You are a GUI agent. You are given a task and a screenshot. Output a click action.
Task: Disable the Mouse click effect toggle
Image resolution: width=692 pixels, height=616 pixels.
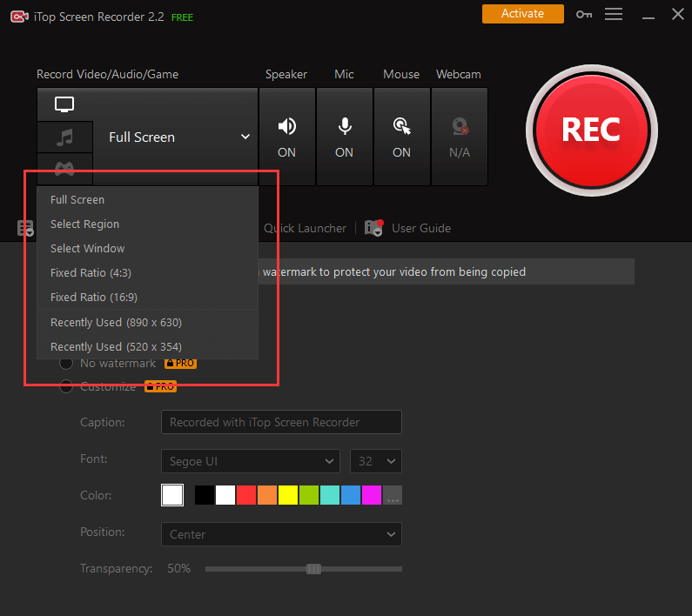[x=401, y=137]
